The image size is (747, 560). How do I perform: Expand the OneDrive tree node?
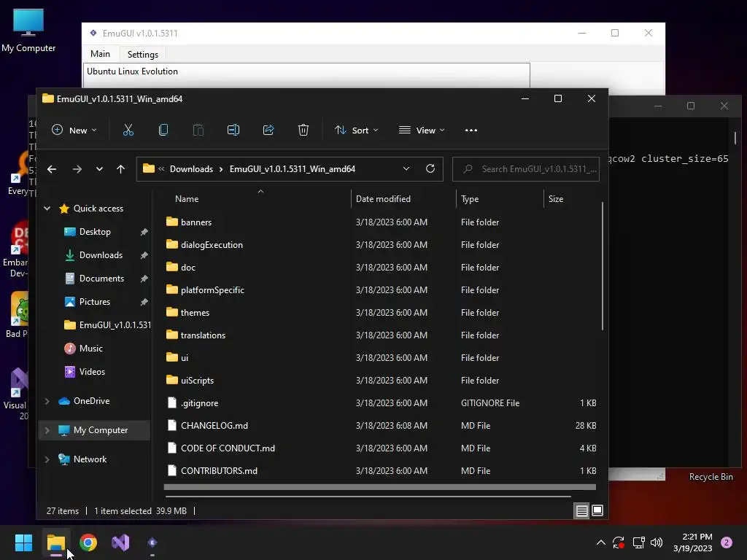[47, 401]
